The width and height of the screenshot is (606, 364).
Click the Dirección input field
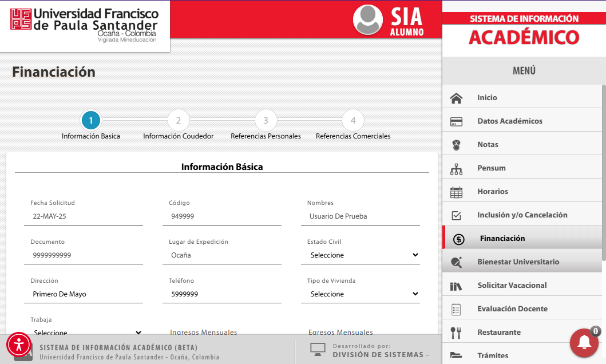tap(84, 294)
